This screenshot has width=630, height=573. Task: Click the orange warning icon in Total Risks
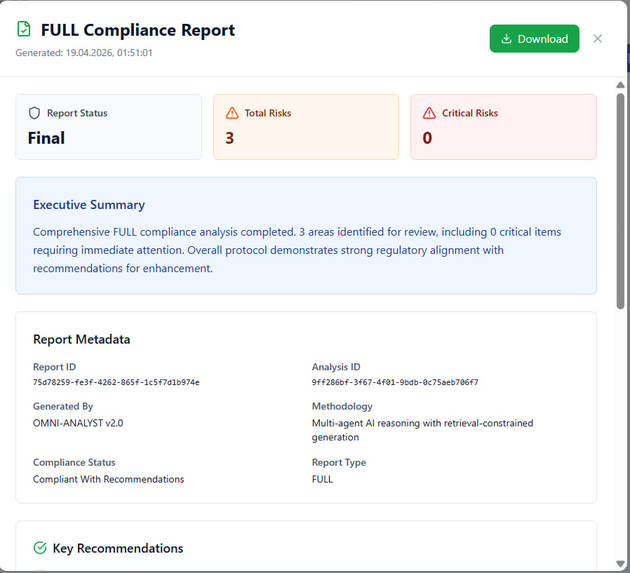point(232,113)
